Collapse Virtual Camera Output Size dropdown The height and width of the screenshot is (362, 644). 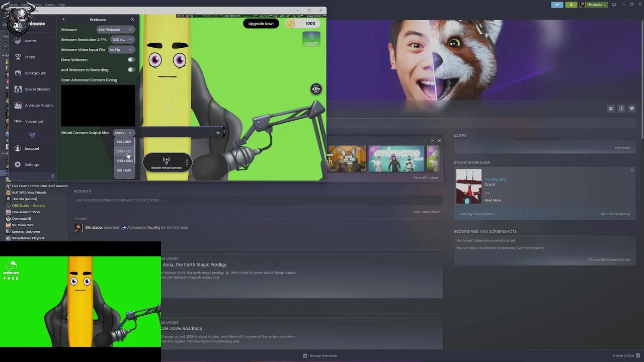click(123, 133)
